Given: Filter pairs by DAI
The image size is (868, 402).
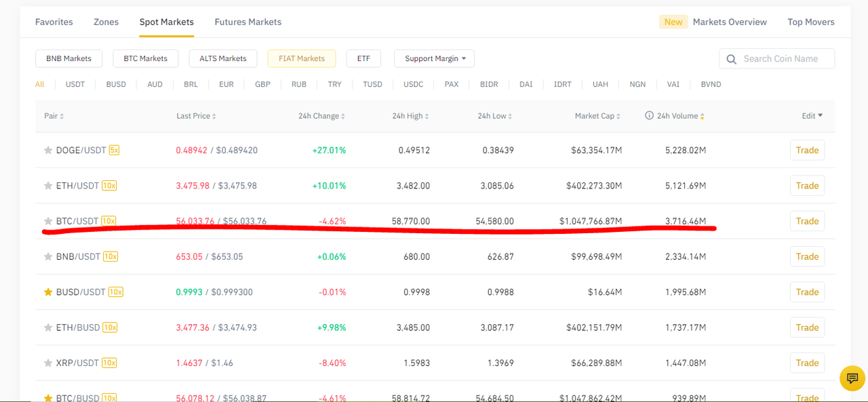Looking at the screenshot, I should [x=526, y=84].
